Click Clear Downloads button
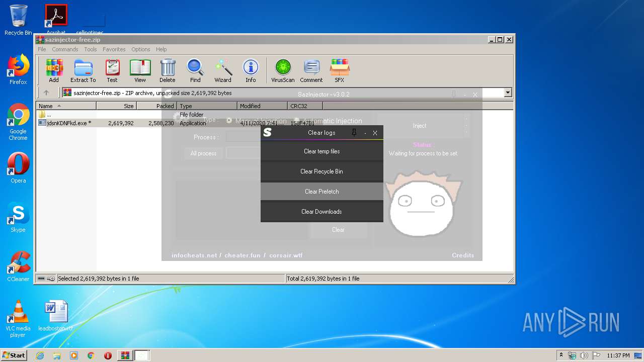This screenshot has height=362, width=644. [x=322, y=212]
